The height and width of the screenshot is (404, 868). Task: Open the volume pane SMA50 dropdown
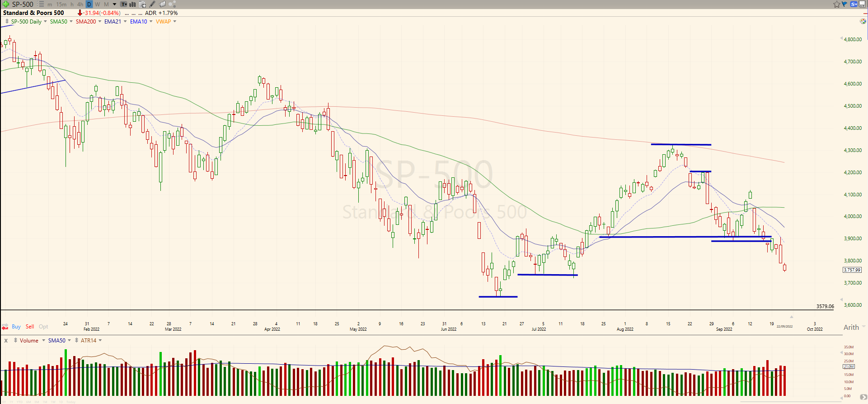(x=70, y=340)
